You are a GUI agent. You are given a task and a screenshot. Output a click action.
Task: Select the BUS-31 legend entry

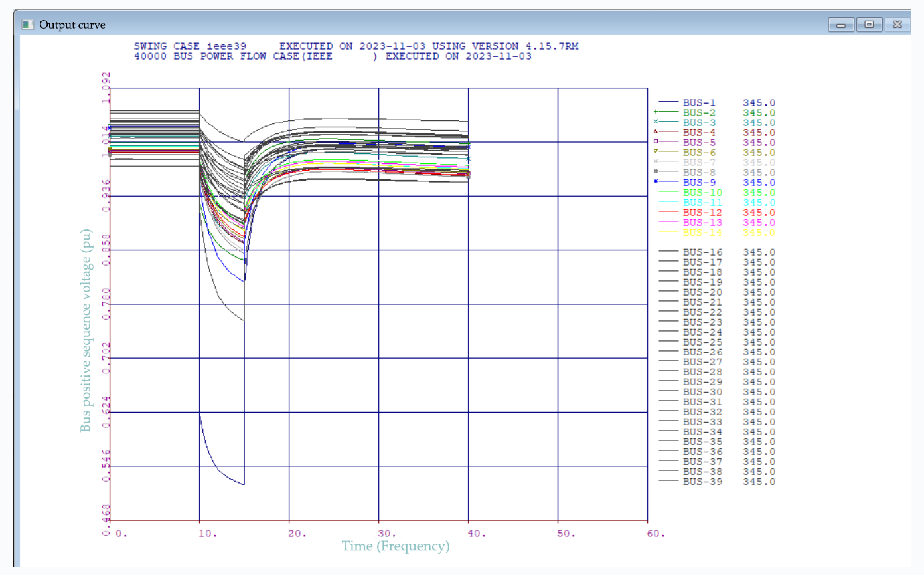point(717,402)
